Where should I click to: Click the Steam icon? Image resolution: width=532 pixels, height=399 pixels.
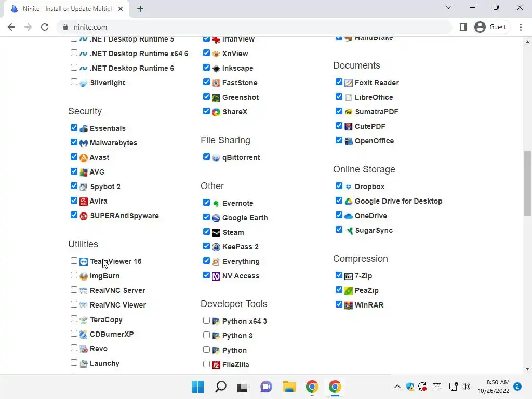(x=216, y=232)
